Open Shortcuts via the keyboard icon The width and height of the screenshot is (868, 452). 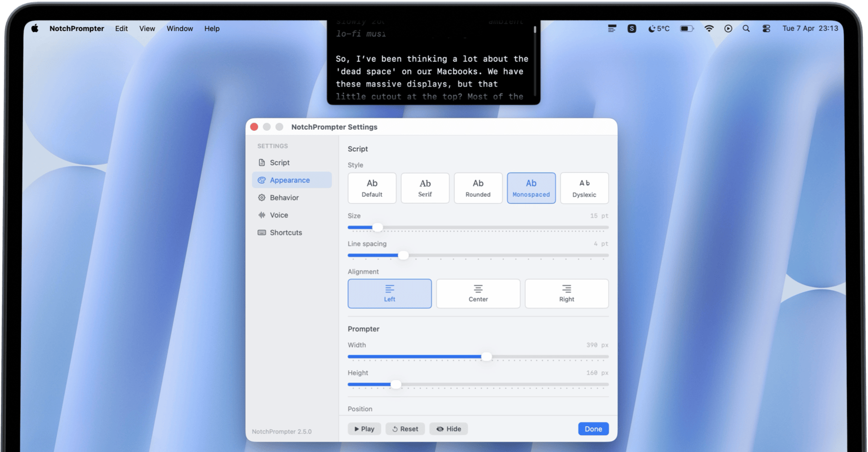[x=262, y=232]
